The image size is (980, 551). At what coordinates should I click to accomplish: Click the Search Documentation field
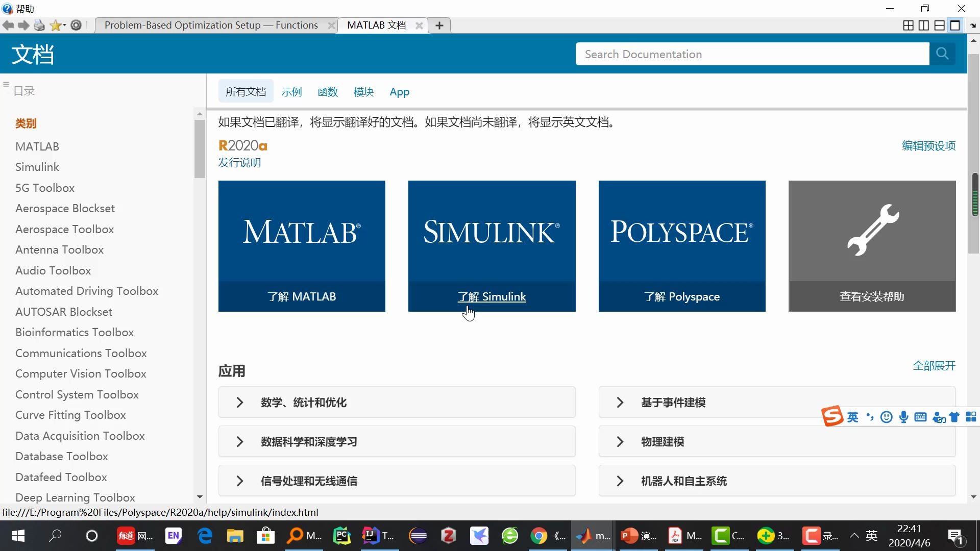[752, 54]
